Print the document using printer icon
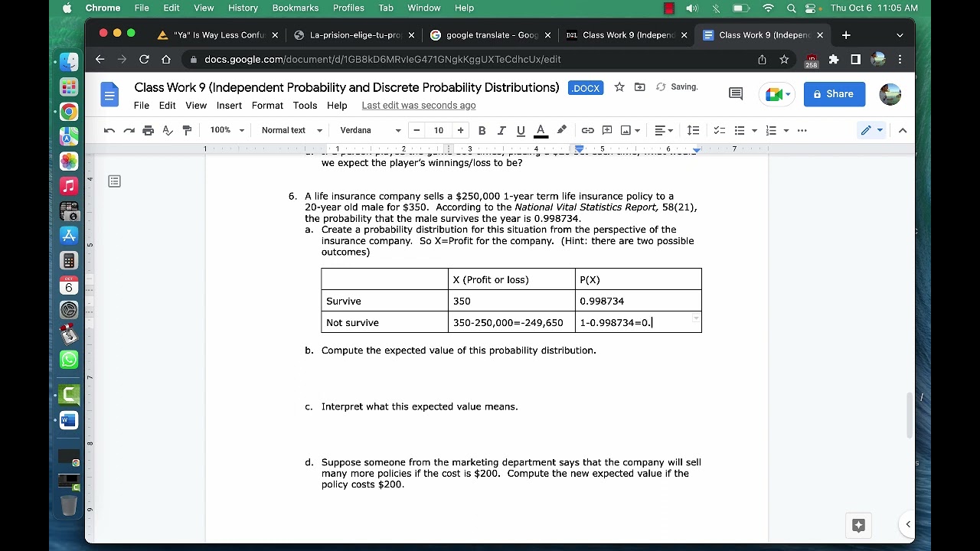Viewport: 980px width, 551px height. click(x=149, y=130)
